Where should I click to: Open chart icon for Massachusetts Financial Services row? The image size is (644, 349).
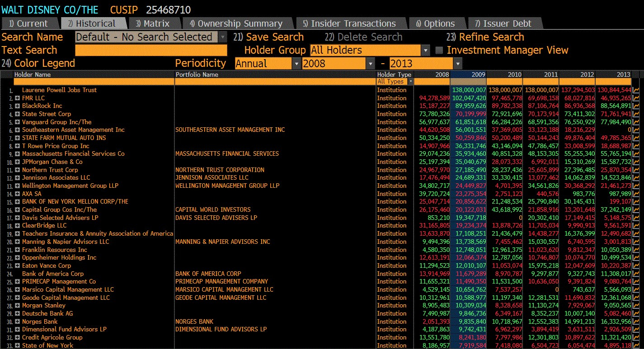tap(636, 154)
